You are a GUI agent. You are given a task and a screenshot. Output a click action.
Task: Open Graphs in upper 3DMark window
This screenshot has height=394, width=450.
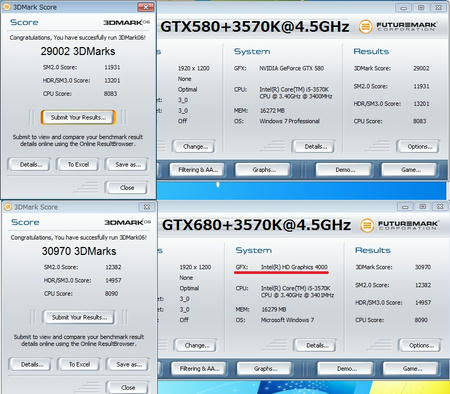(x=263, y=170)
